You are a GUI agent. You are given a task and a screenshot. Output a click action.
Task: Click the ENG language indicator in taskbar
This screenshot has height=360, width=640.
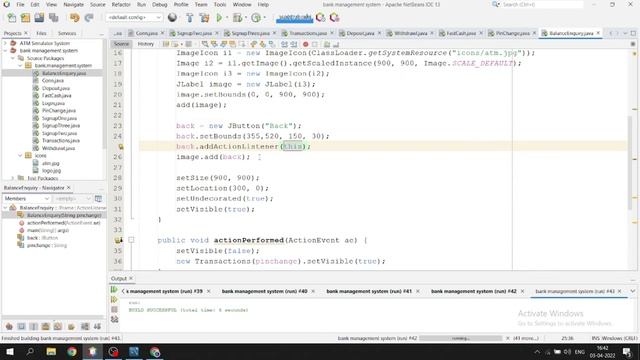(x=580, y=352)
